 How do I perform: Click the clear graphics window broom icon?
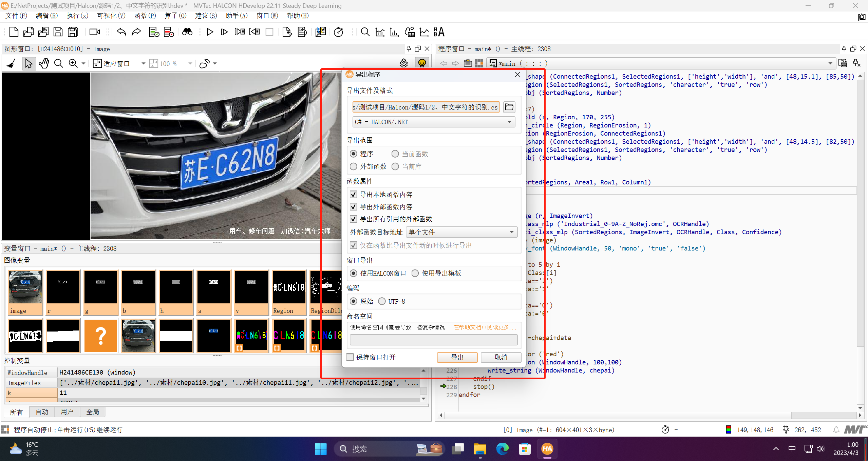[11, 63]
